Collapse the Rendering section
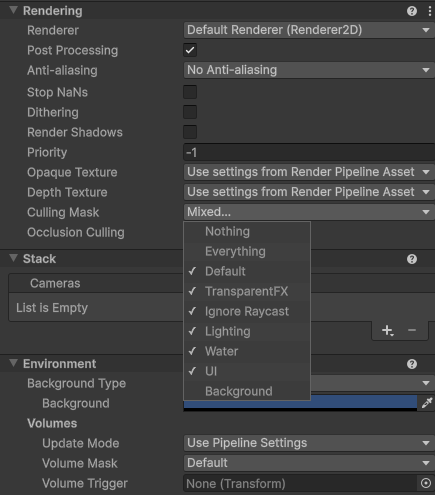Viewport: 435px width, 495px height. click(x=13, y=10)
